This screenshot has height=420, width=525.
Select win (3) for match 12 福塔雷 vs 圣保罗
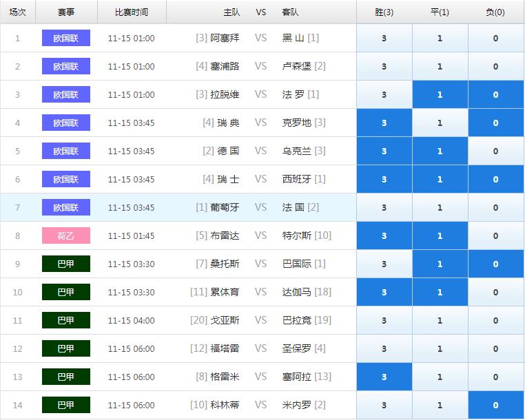coord(384,348)
